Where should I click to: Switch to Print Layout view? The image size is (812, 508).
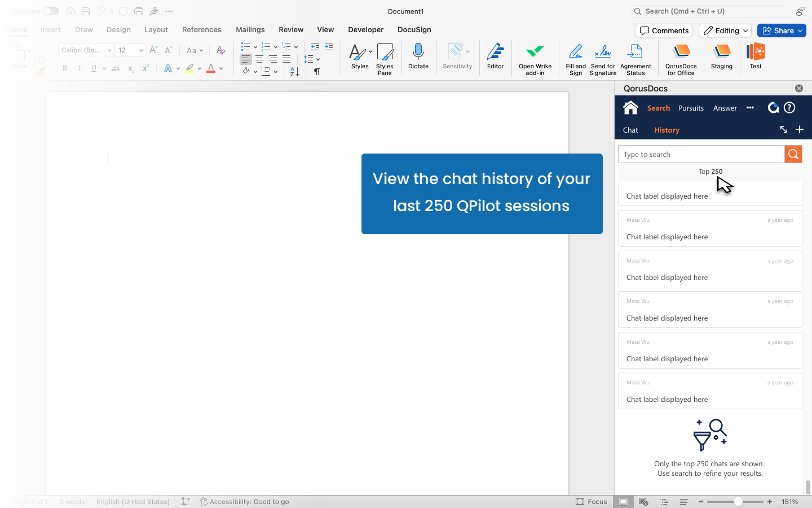(623, 501)
